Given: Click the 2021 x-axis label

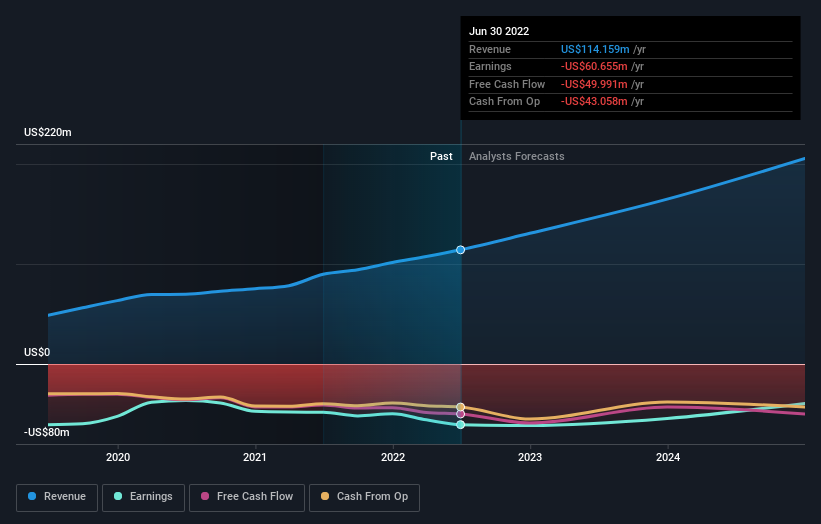Looking at the screenshot, I should [x=254, y=458].
